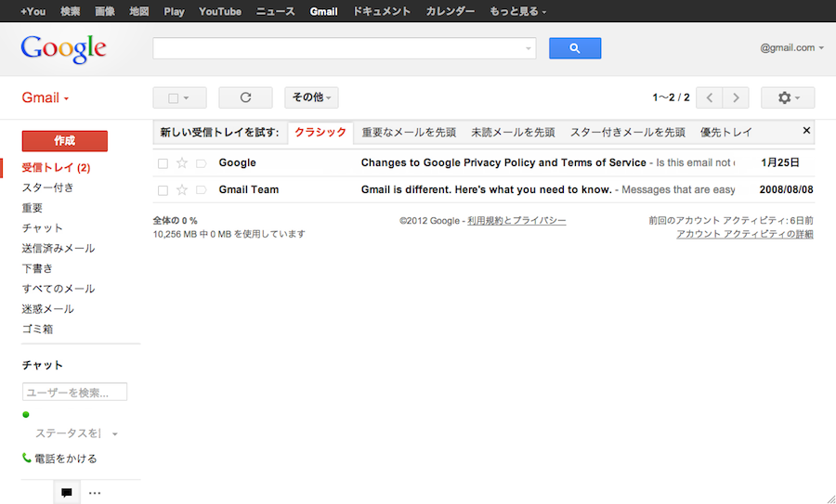The width and height of the screenshot is (836, 504).
Task: Refresh the inbox with the reload icon
Action: click(x=245, y=97)
